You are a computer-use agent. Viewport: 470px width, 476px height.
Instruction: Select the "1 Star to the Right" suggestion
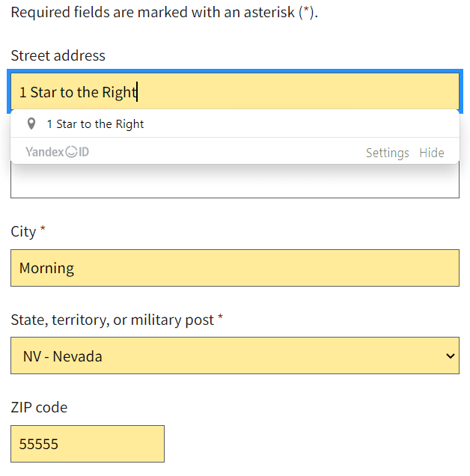[x=235, y=123]
